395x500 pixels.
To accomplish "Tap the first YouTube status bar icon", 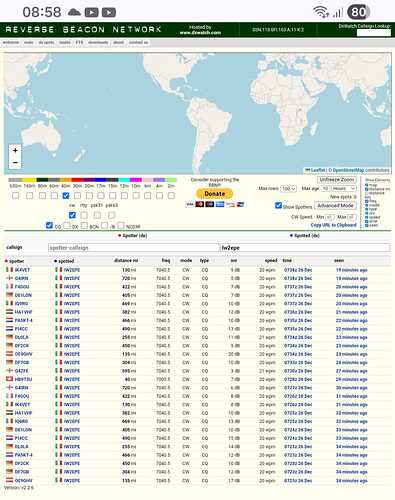I will coord(91,13).
